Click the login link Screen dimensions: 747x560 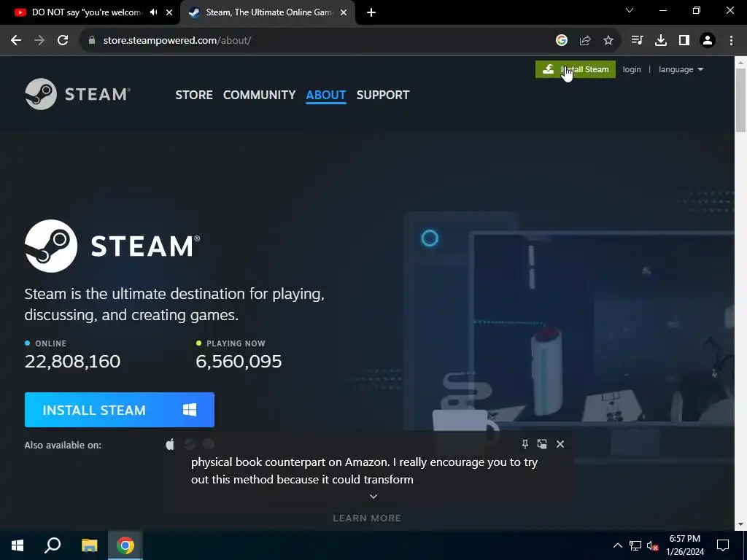[632, 69]
